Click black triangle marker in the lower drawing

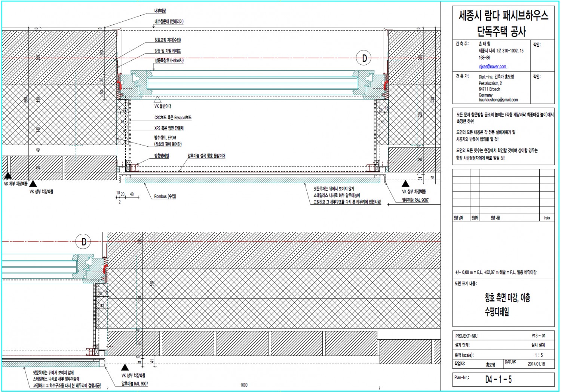pyautogui.click(x=125, y=367)
